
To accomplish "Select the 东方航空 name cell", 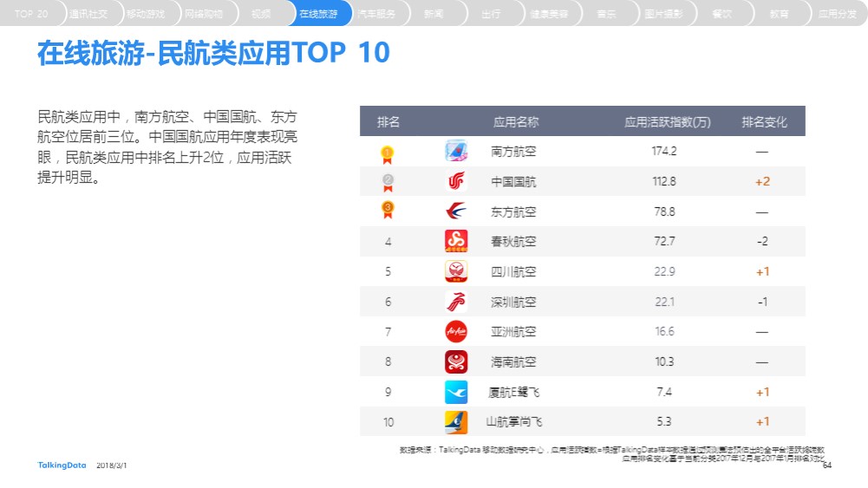I will pos(513,211).
